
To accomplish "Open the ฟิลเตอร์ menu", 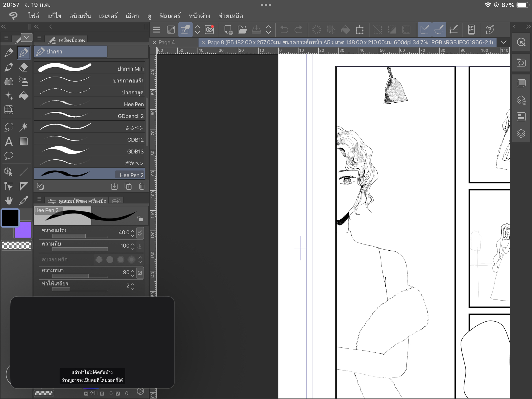I will pos(170,16).
